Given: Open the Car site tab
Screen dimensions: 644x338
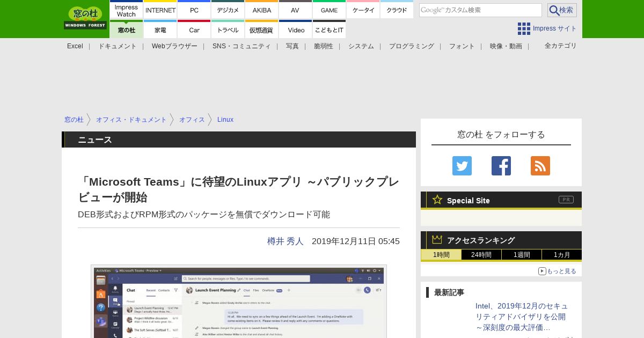Looking at the screenshot, I should click(194, 29).
